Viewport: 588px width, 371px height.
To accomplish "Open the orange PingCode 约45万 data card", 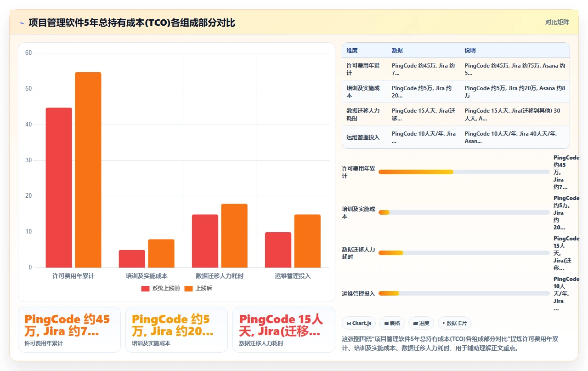I will (69, 330).
